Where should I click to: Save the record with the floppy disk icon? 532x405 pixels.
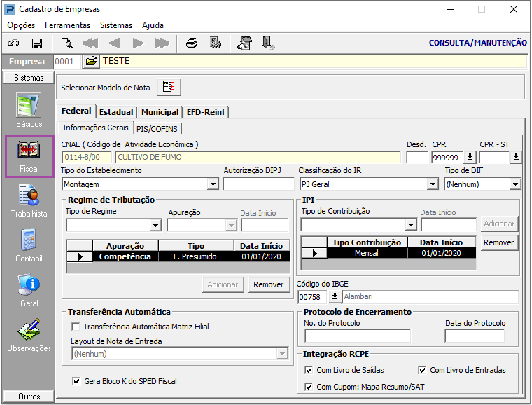pyautogui.click(x=37, y=43)
